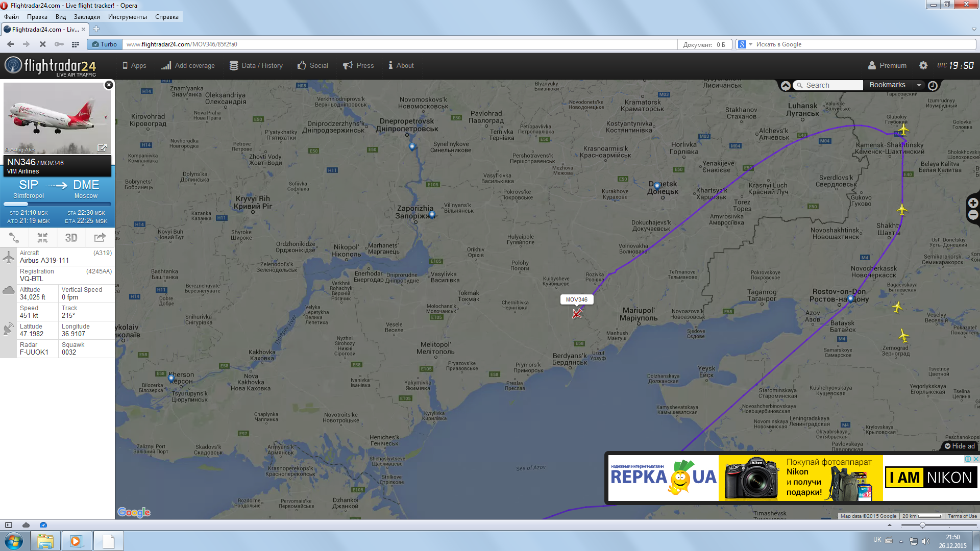
Task: Hide the ad banner
Action: pos(960,446)
